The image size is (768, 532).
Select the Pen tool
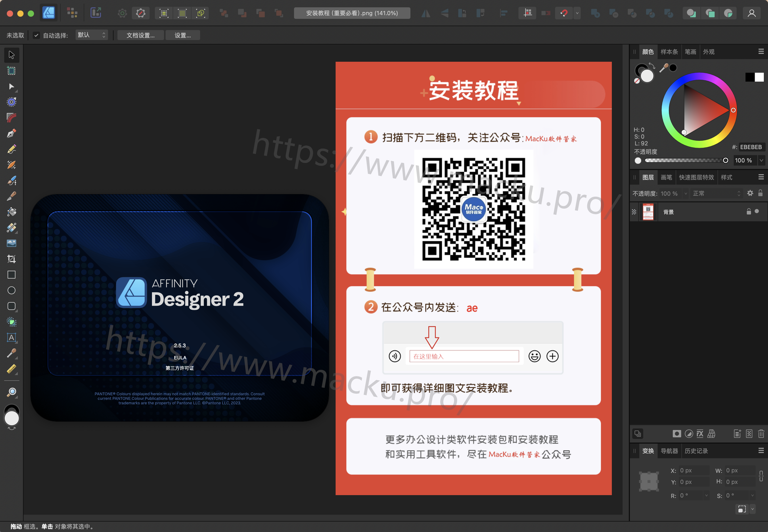coord(12,134)
